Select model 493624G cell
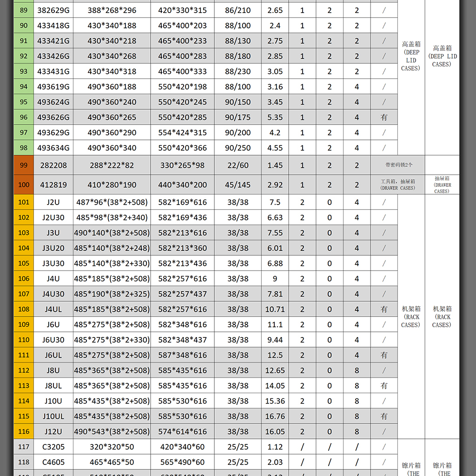 click(x=53, y=102)
